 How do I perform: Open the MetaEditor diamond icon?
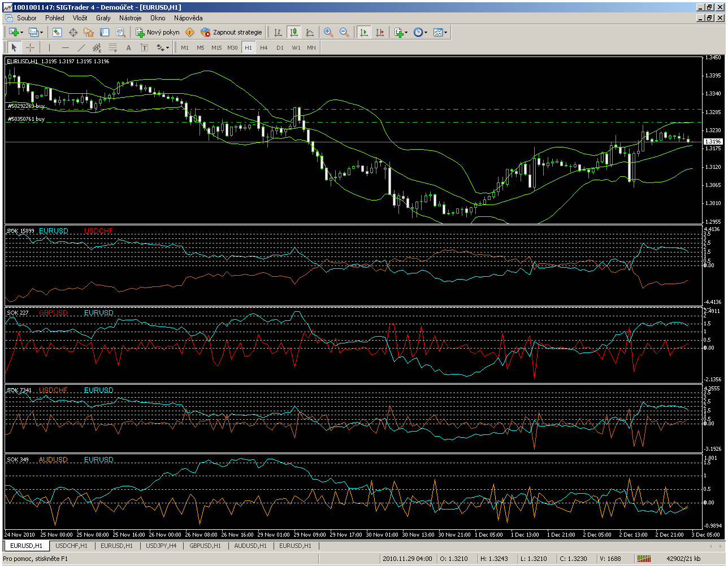pos(190,33)
